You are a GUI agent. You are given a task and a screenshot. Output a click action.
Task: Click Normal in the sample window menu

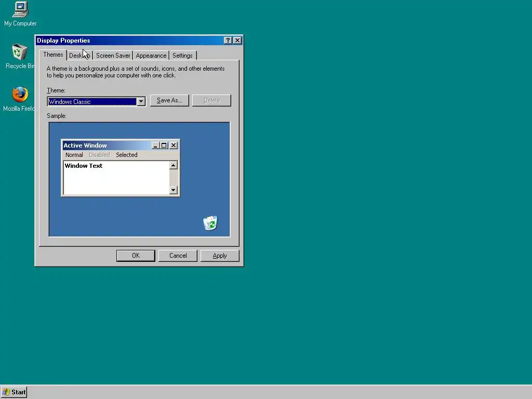tap(74, 155)
